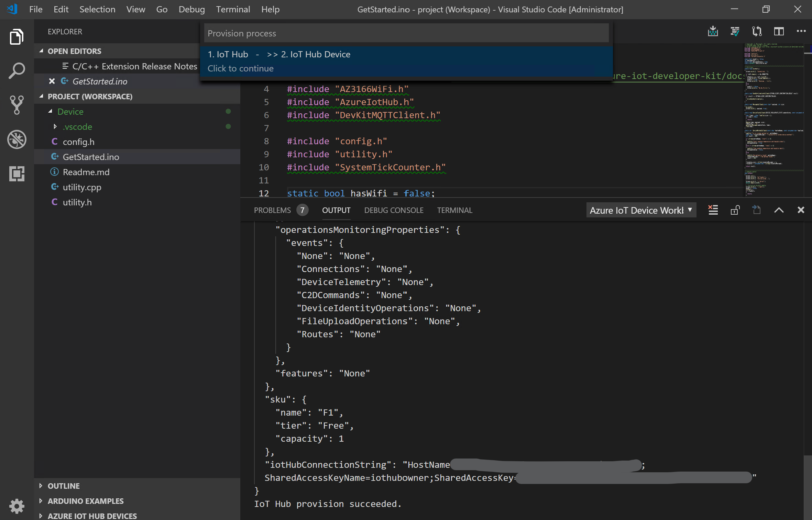The height and width of the screenshot is (520, 812).
Task: Click the Provision process input field
Action: tap(406, 33)
